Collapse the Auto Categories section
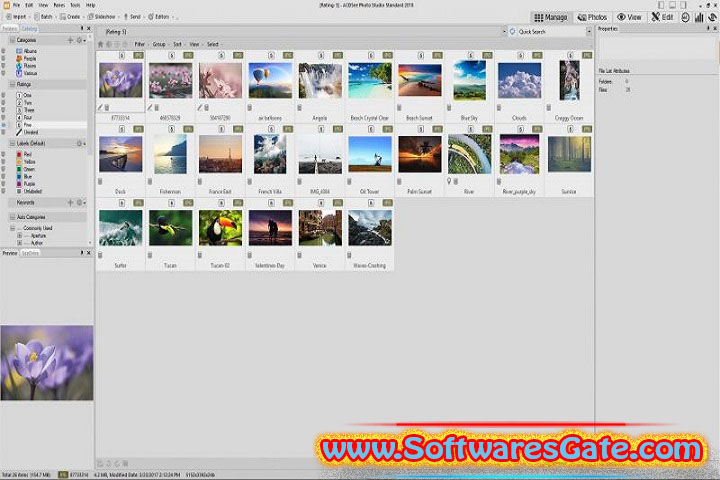This screenshot has width=720, height=480. 12,217
